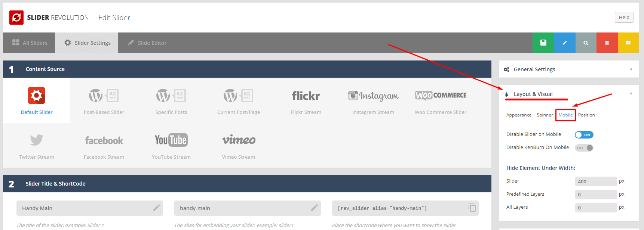This screenshot has width=644, height=230.
Task: Copy the shortcode with the copy icon
Action: coord(472,208)
